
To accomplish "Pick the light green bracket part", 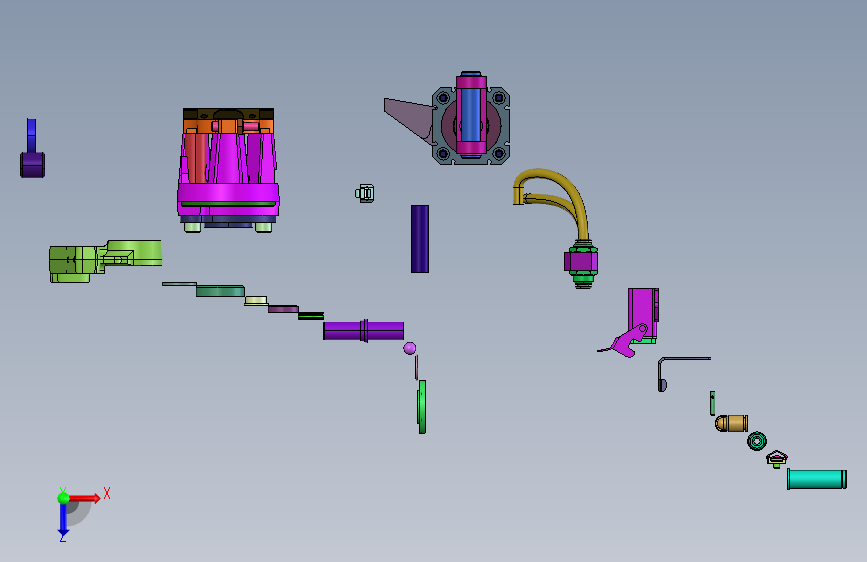I will point(105,261).
